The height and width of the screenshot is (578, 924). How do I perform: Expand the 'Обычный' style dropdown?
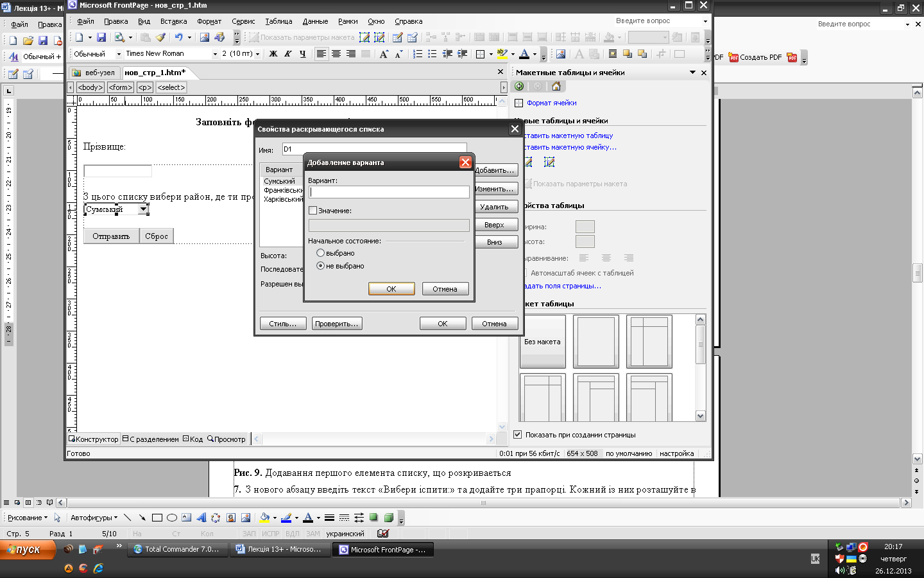[119, 54]
